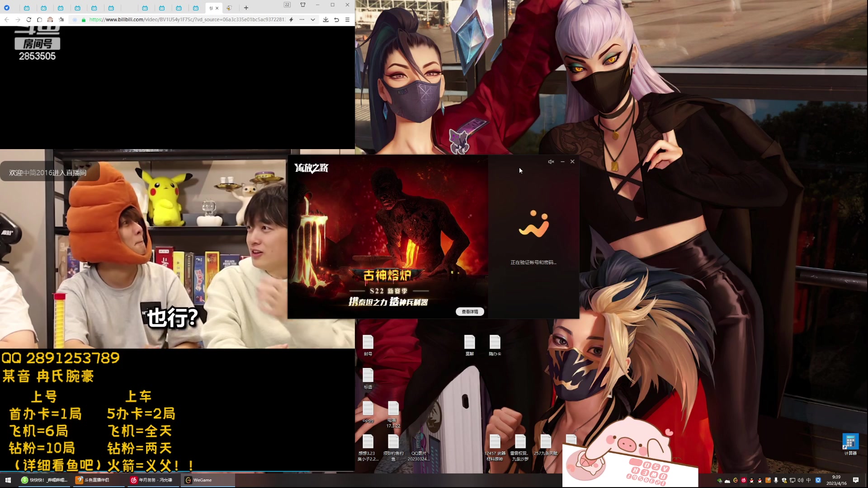Screen dimensions: 868x488
Task: Select the 12457 武器 材料原神 file
Action: [x=495, y=448]
